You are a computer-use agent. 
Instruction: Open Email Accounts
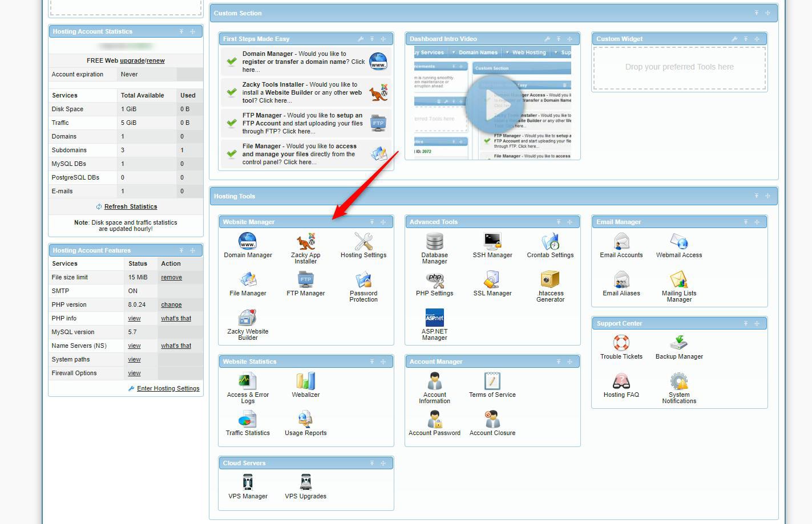621,245
